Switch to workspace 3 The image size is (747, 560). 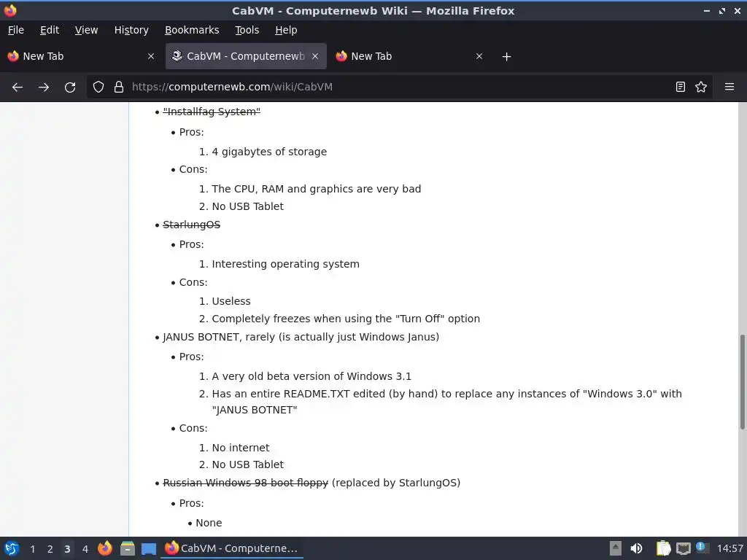click(67, 549)
